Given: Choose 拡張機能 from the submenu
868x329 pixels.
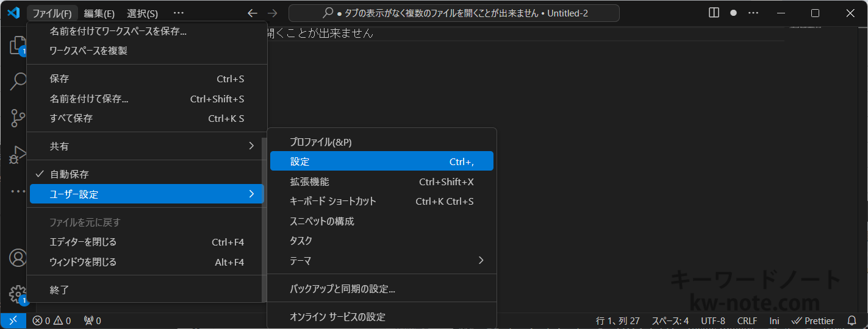Looking at the screenshot, I should [x=381, y=182].
